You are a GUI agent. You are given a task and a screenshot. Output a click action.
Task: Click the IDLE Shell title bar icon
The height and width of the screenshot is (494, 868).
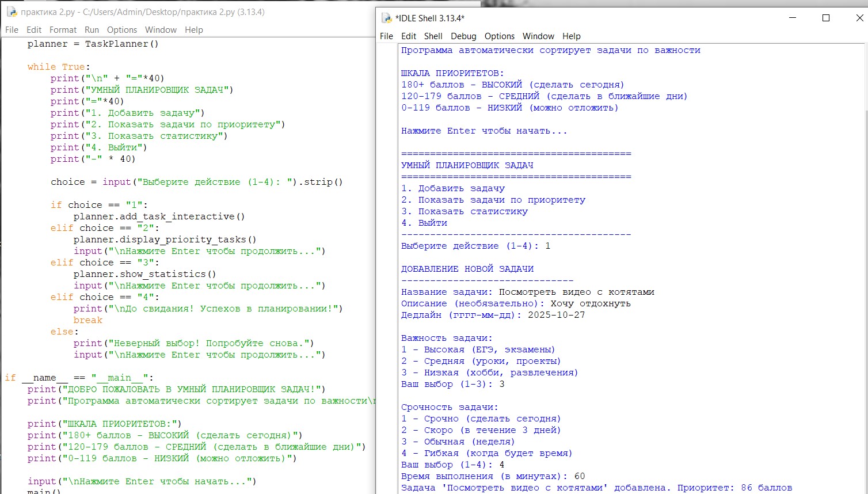click(387, 18)
